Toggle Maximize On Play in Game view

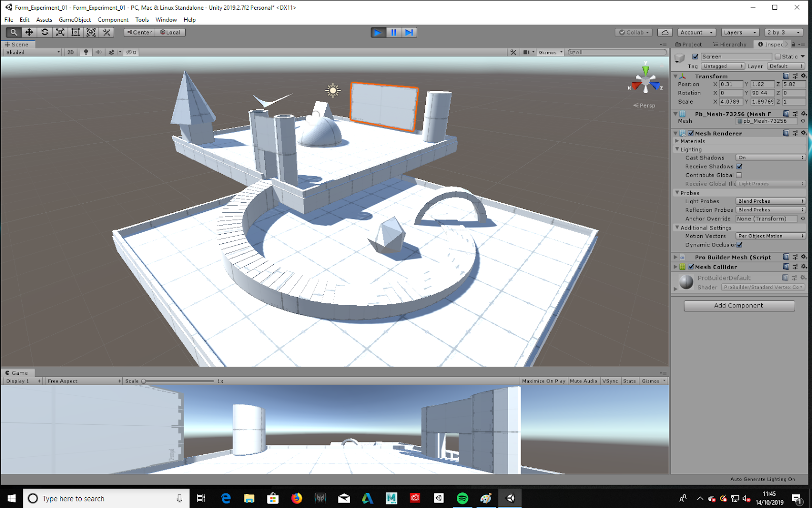[x=544, y=381]
